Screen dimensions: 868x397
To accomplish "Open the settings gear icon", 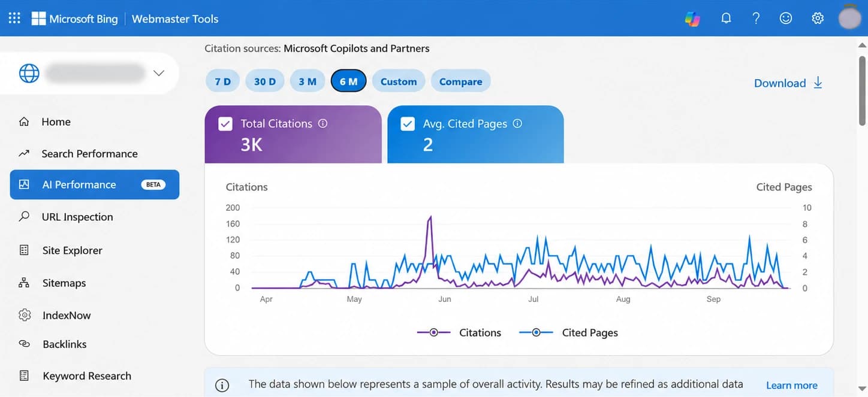I will (818, 19).
